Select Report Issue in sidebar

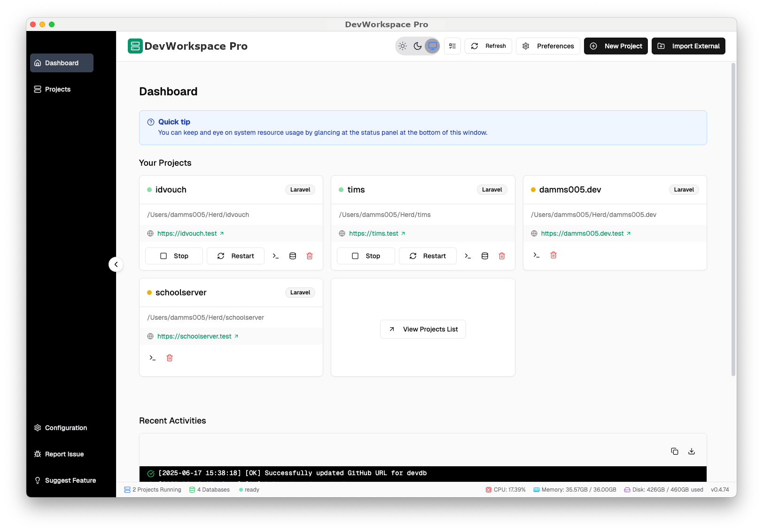(x=64, y=454)
